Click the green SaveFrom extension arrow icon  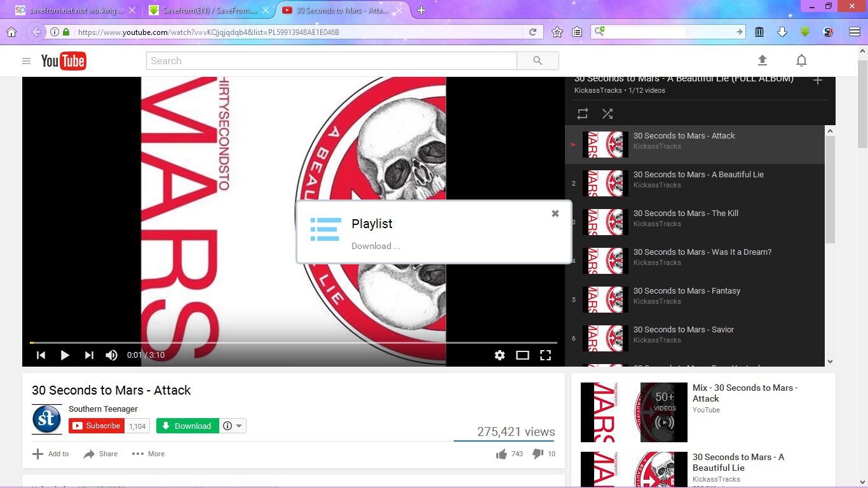pos(805,32)
